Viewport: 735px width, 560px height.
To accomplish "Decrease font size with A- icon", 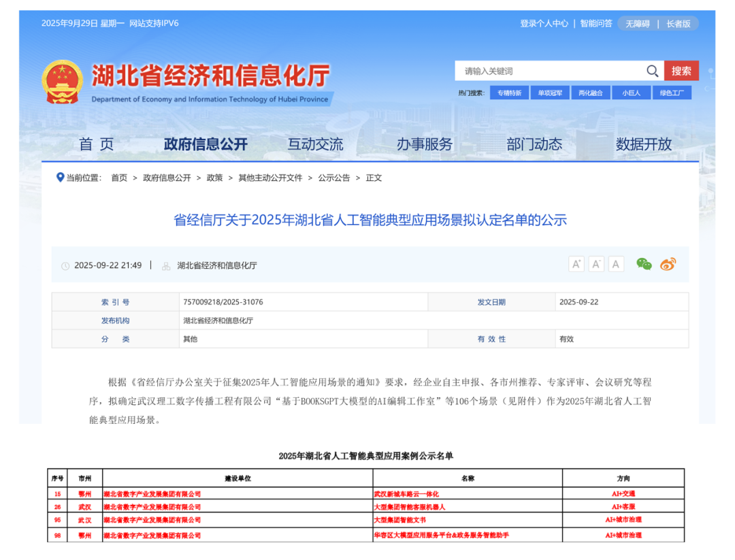I will click(596, 264).
